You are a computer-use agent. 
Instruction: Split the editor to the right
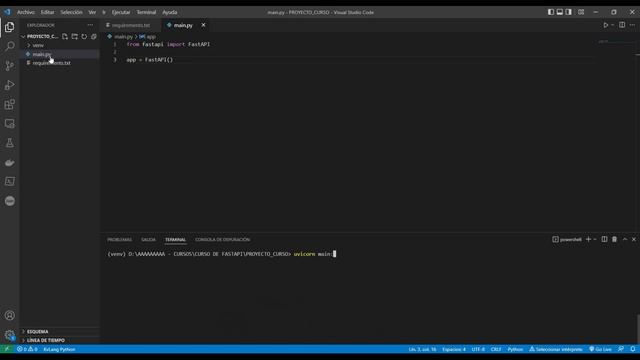622,25
